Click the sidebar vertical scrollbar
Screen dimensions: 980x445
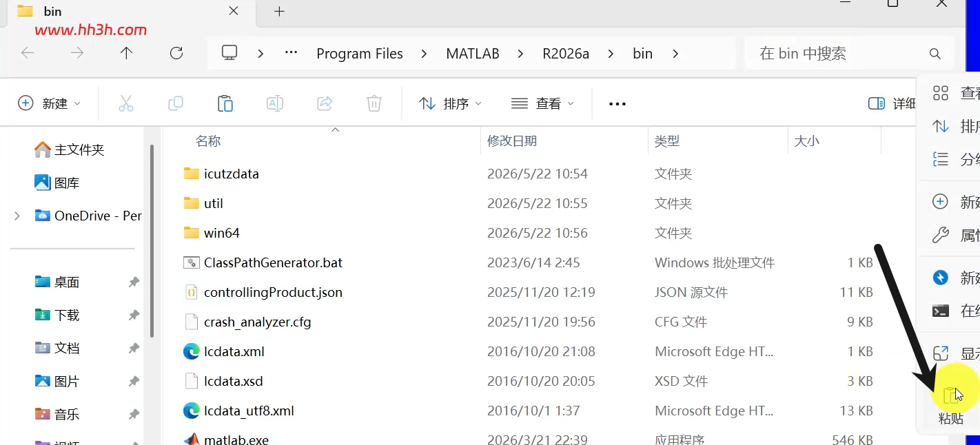point(152,241)
